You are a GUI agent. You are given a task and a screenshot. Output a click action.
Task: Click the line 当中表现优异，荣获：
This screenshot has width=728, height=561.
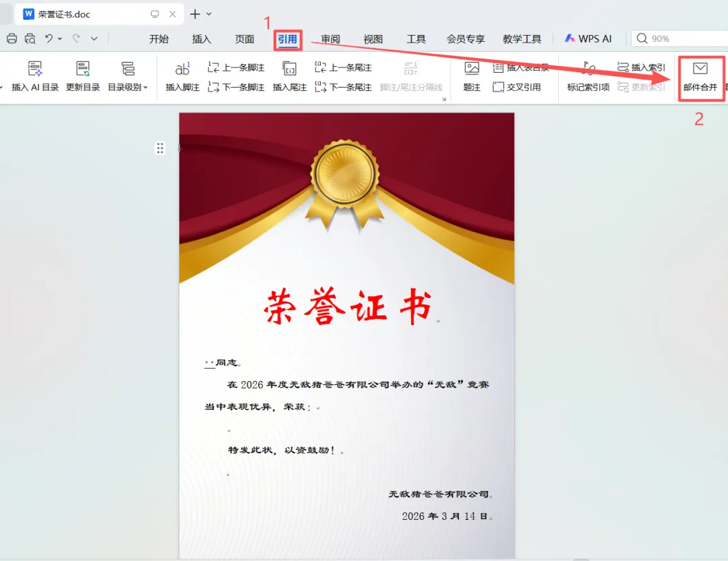(258, 407)
